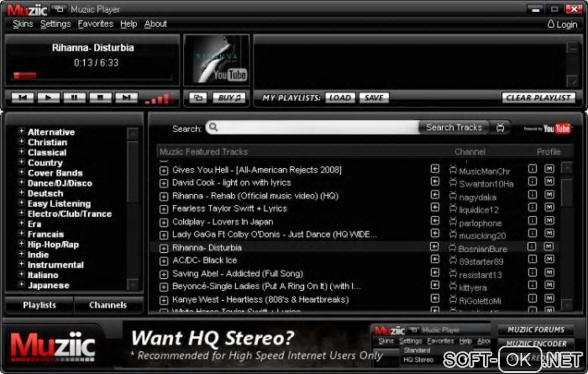Click the genre tree scrollbar

pos(133,209)
